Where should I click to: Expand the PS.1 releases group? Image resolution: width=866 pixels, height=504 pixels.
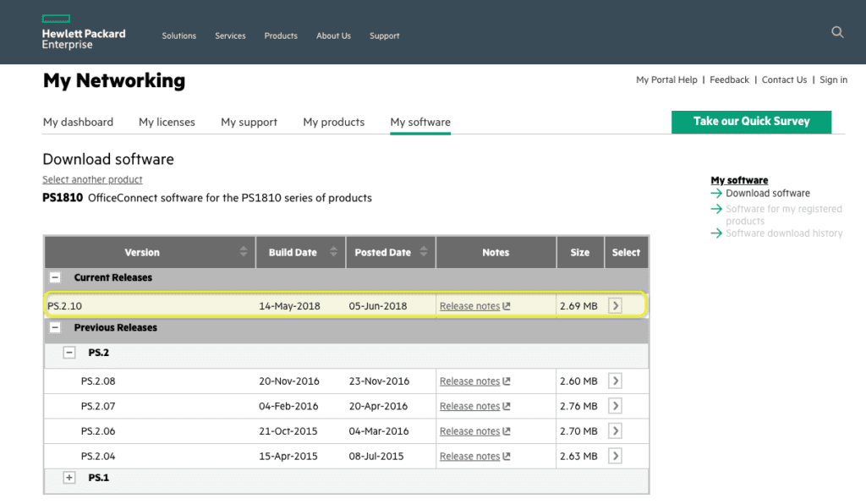(x=69, y=478)
